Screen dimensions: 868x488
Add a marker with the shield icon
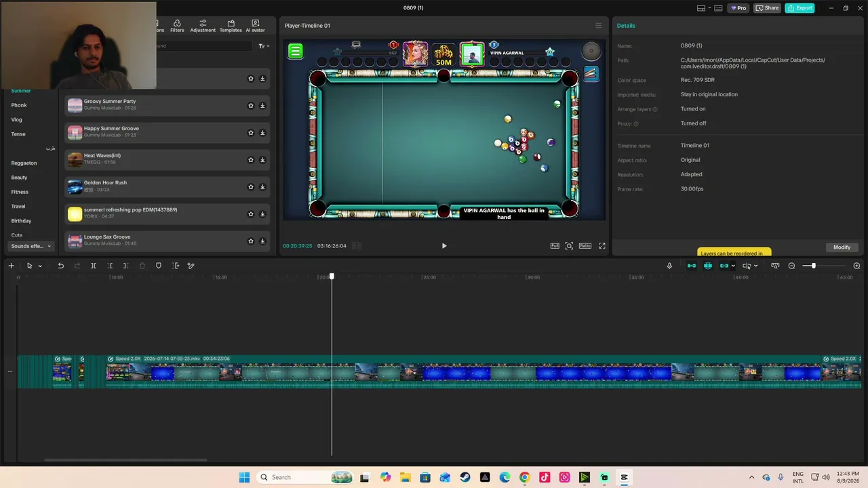coord(159,266)
